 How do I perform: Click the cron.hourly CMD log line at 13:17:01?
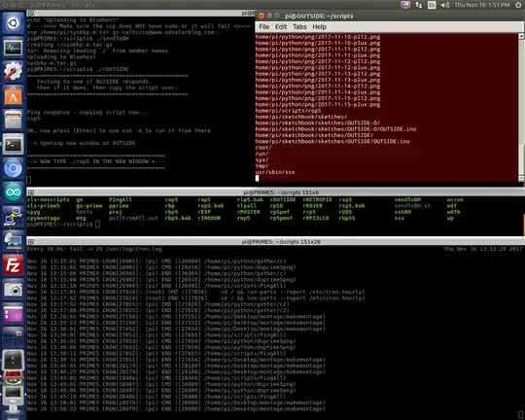[x=195, y=292]
